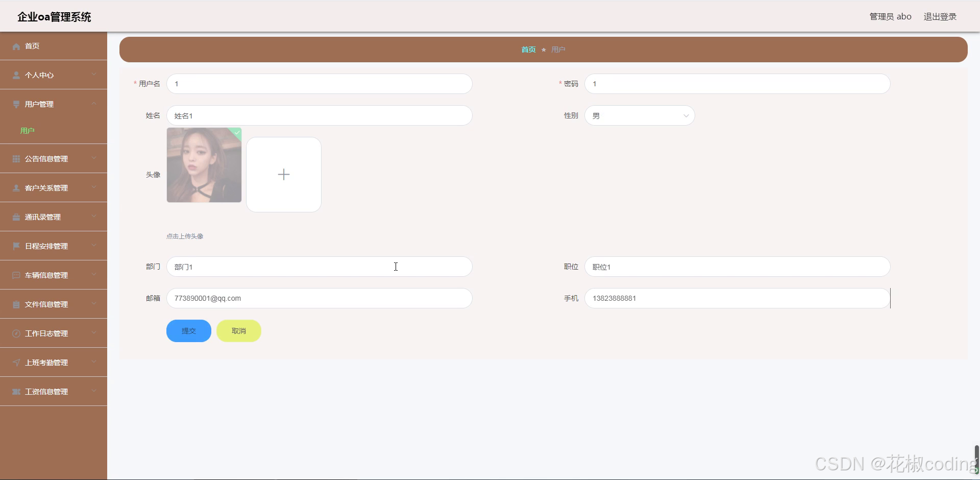Open the 工资信息管理 menu
980x480 pixels.
[54, 392]
